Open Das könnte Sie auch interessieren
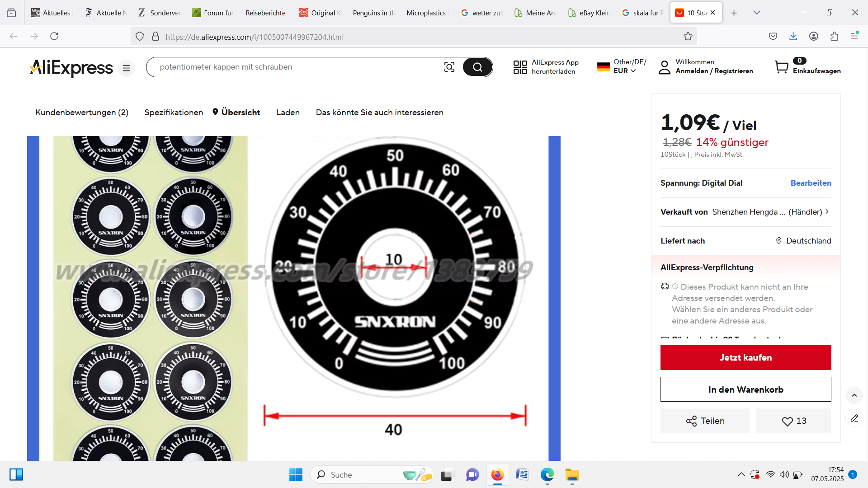 [x=380, y=113]
